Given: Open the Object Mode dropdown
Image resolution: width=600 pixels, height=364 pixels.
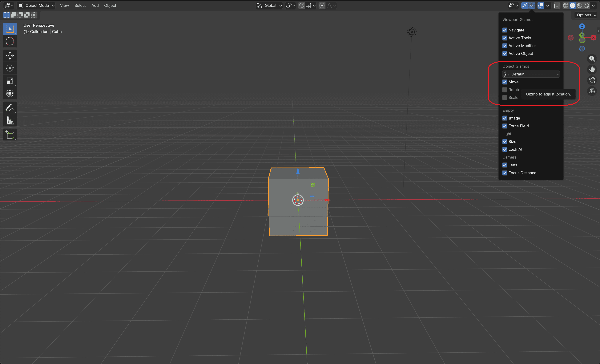Looking at the screenshot, I should [36, 5].
